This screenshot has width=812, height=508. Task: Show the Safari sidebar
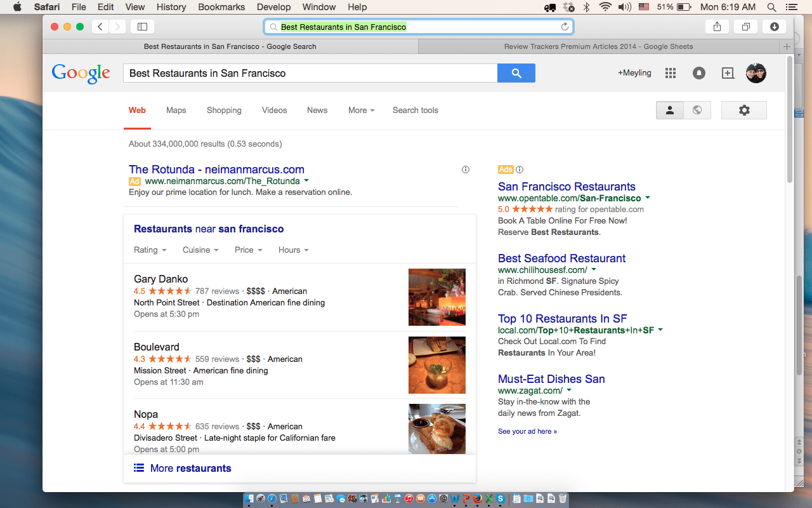click(x=143, y=27)
